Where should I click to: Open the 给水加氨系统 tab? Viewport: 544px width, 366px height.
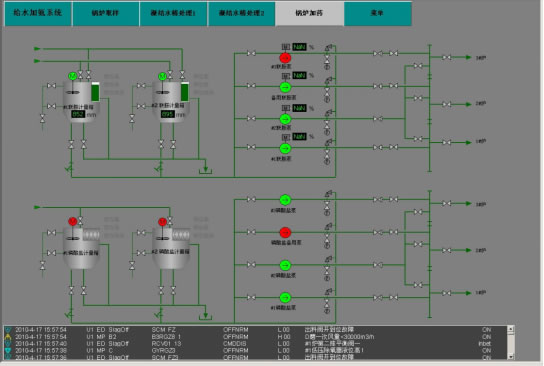[38, 14]
